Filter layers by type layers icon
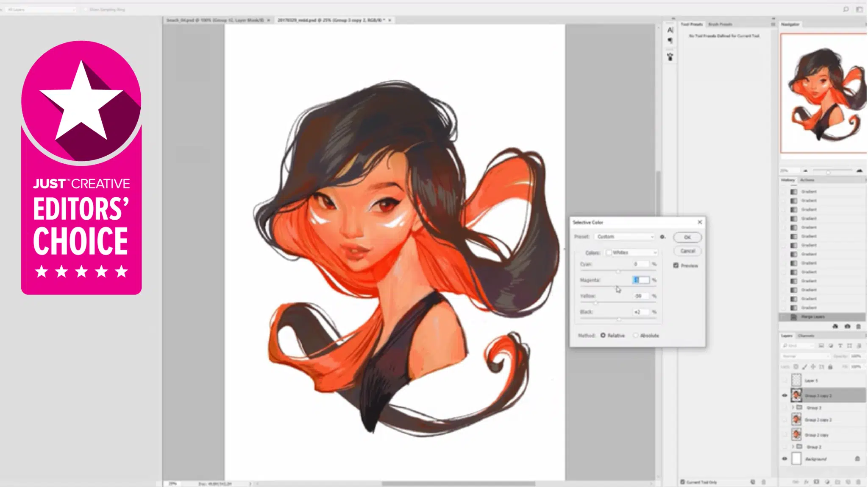Image resolution: width=868 pixels, height=487 pixels. point(840,346)
